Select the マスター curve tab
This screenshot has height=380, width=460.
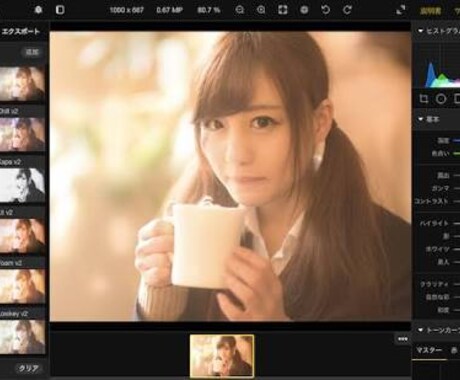[429, 350]
